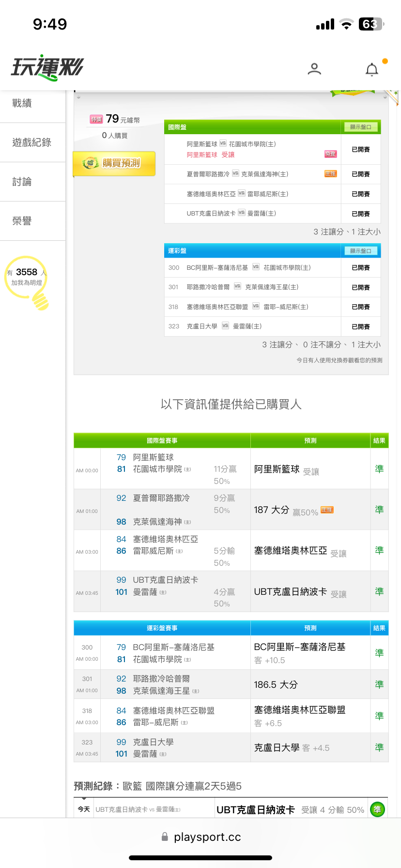Click the 0 人購買 count
The width and height of the screenshot is (401, 868).
(115, 136)
